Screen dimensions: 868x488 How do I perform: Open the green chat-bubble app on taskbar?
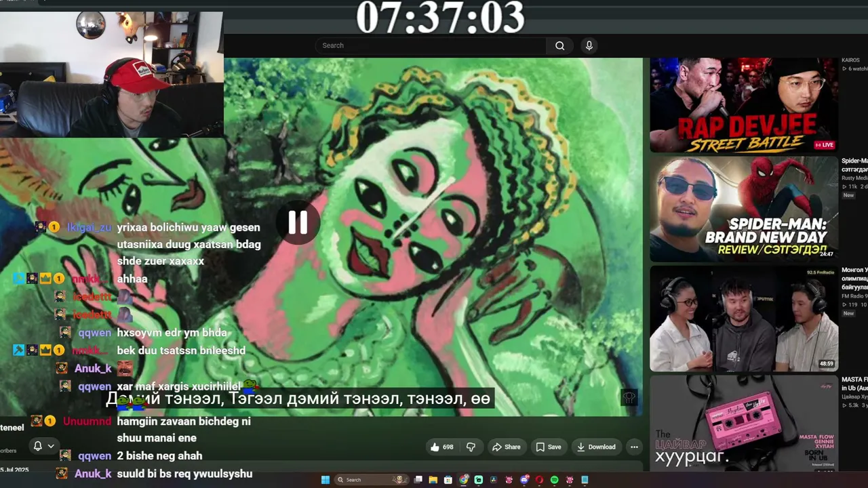click(x=479, y=480)
